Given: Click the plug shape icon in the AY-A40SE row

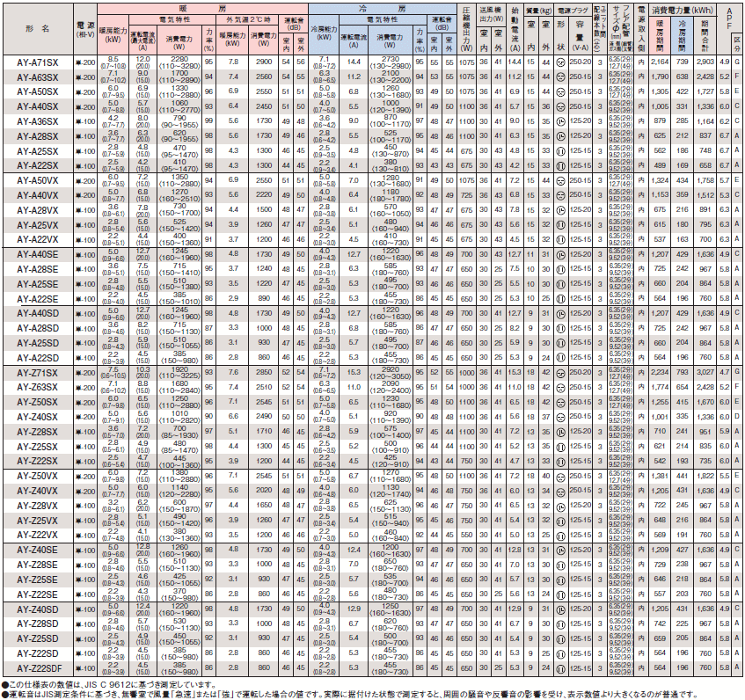Looking at the screenshot, I should point(560,255).
